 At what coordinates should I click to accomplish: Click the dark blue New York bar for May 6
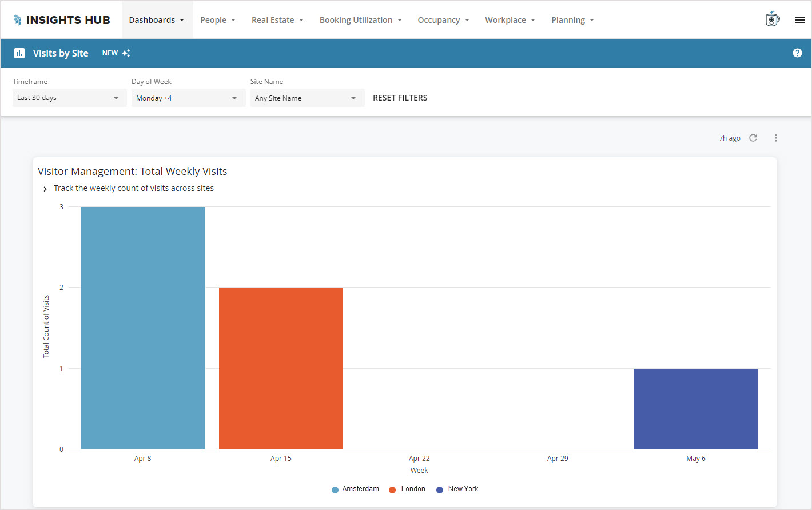click(x=696, y=409)
